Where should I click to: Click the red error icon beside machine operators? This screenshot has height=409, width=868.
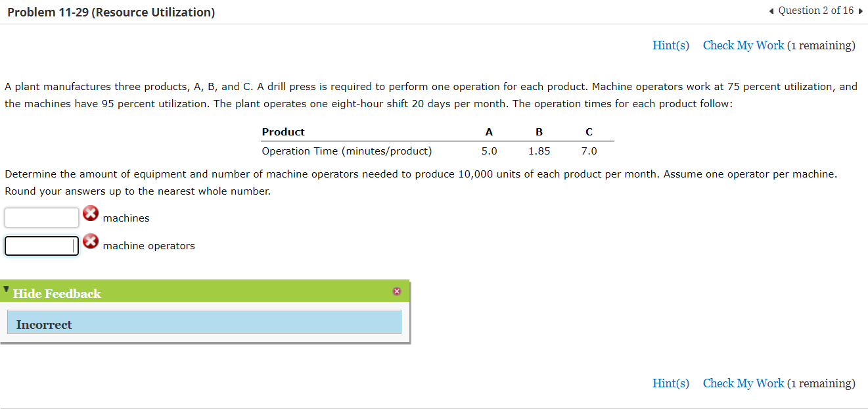tap(90, 241)
